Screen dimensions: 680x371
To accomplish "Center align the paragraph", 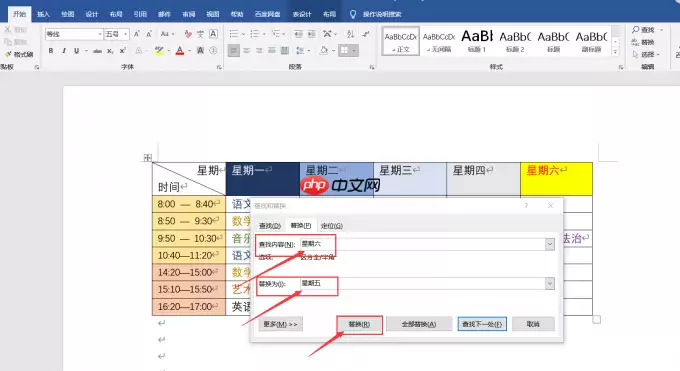I will click(246, 51).
